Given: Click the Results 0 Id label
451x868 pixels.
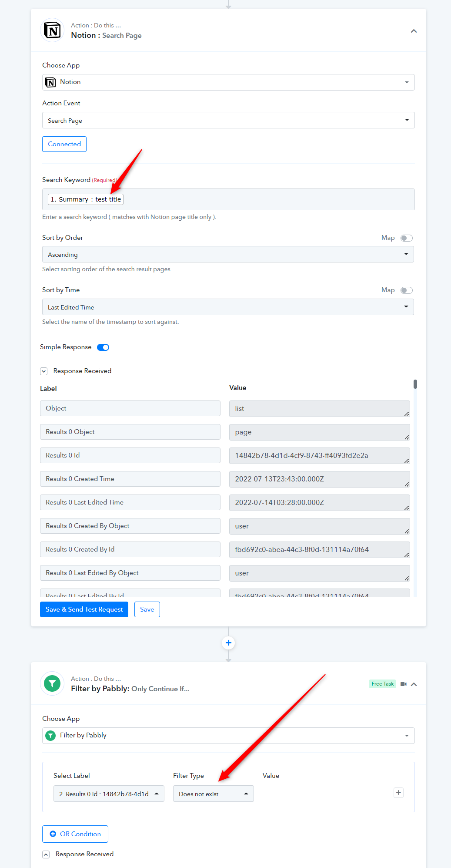Looking at the screenshot, I should (130, 455).
